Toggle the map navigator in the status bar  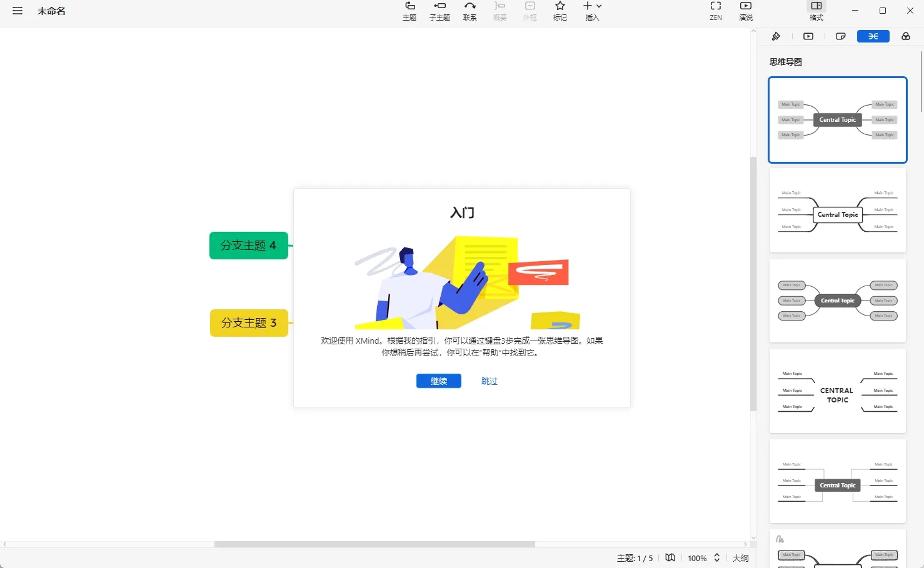click(670, 557)
